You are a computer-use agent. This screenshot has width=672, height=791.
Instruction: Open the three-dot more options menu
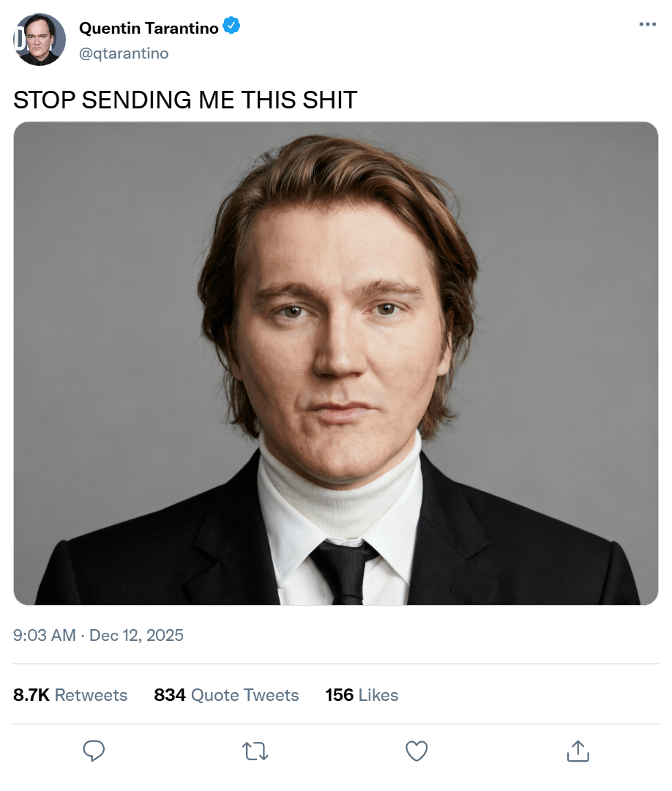point(647,24)
